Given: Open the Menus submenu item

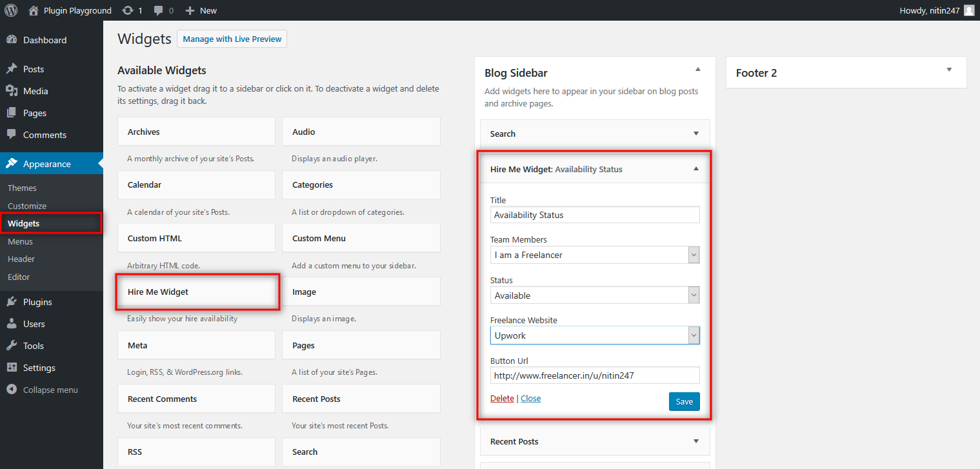Looking at the screenshot, I should [20, 241].
